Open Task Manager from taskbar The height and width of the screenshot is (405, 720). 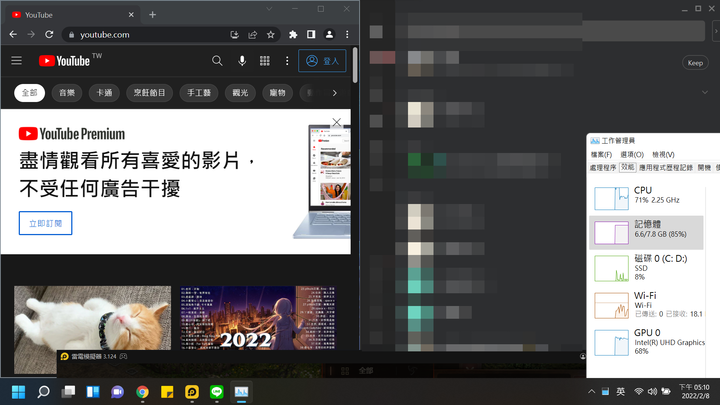coord(242,392)
